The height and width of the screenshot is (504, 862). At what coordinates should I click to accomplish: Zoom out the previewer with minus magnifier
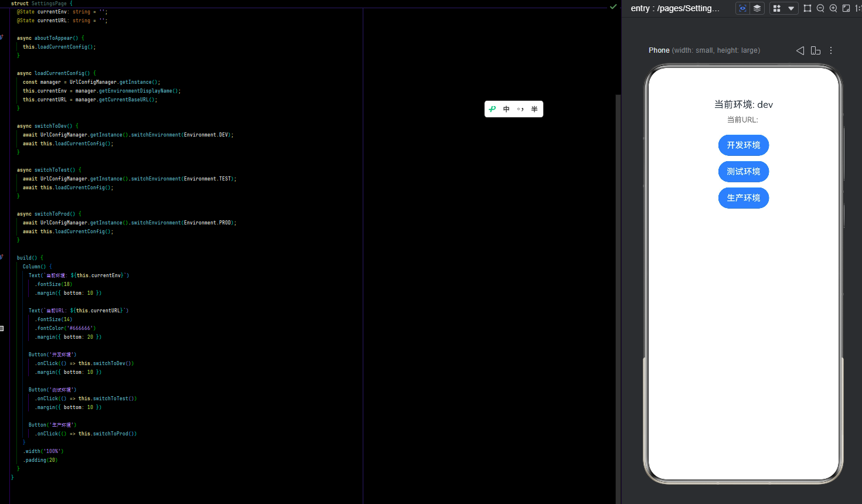pyautogui.click(x=820, y=8)
